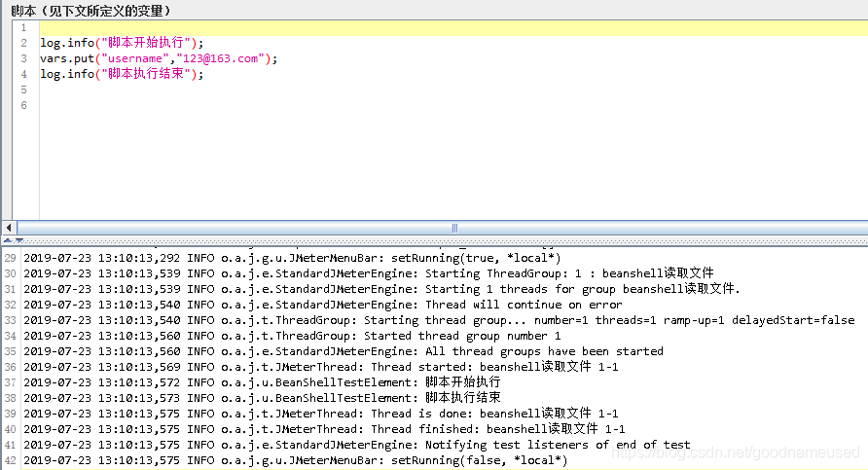Select log line 38 脚本执行结束
868x470 pixels.
tap(262, 397)
